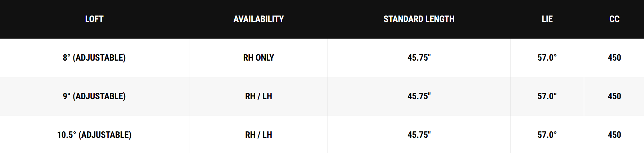The image size is (644, 153).
Task: Click RH / LH in the 10.5° row
Action: [x=258, y=135]
